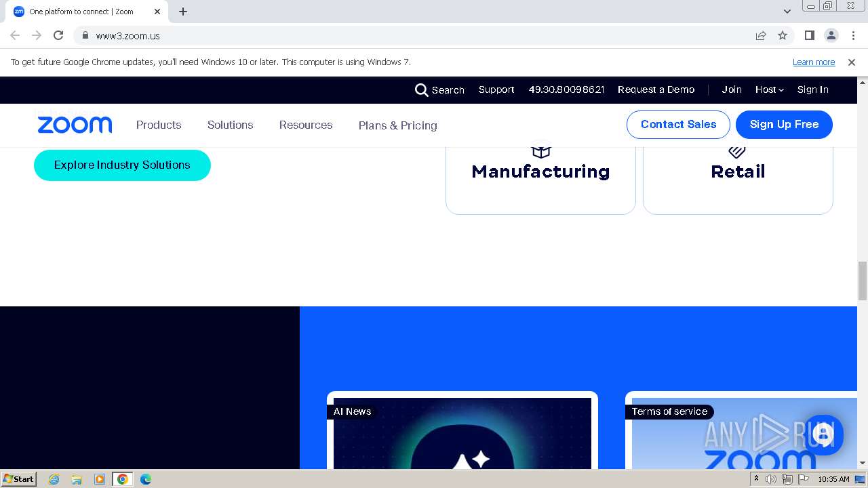Viewport: 868px width, 488px height.
Task: Toggle the browser side panel icon
Action: click(809, 35)
